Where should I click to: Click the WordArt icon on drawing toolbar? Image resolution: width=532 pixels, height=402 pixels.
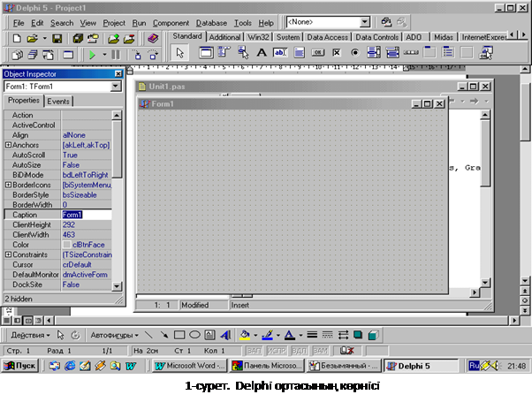click(225, 335)
